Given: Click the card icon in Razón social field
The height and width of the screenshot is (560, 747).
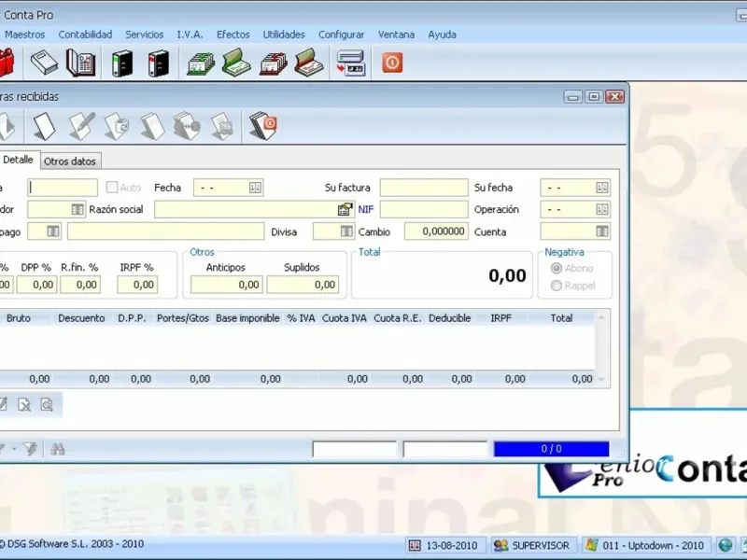Looking at the screenshot, I should tap(345, 209).
